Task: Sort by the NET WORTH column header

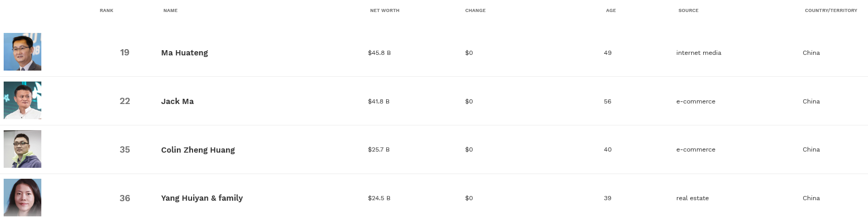Action: tap(385, 10)
